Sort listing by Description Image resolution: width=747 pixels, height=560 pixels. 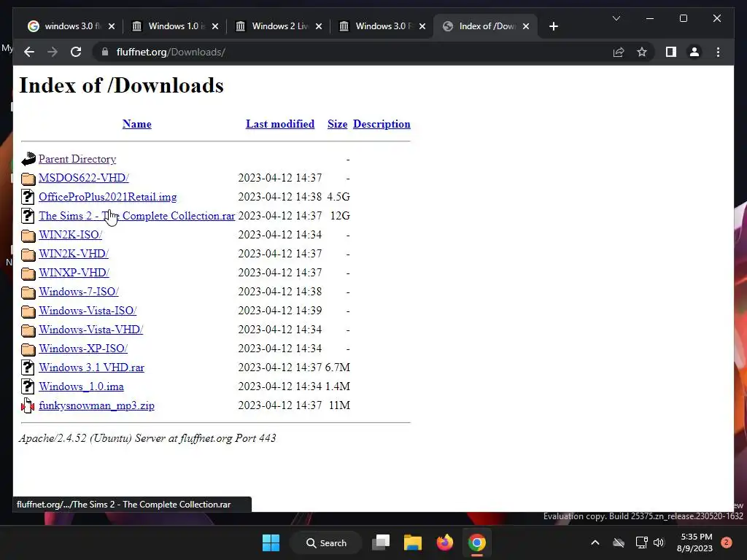[x=382, y=124]
